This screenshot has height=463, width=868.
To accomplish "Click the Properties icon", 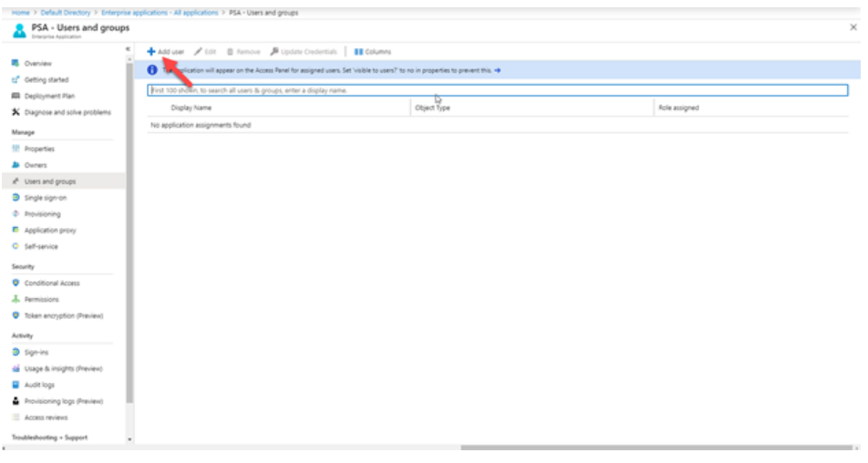I will [x=15, y=149].
